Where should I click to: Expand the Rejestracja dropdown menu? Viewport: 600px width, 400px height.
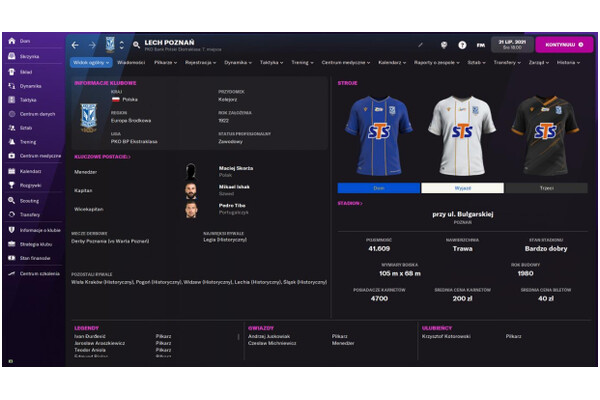(201, 62)
